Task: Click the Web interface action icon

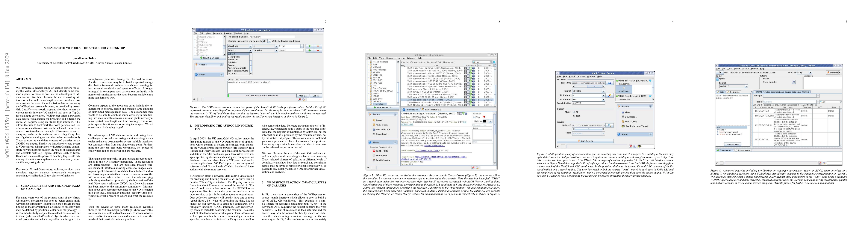Action: pos(374,130)
